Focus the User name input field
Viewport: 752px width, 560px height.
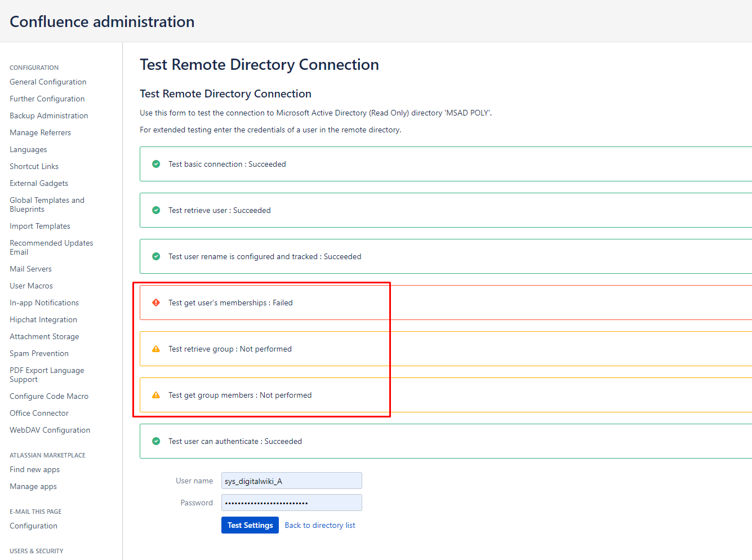point(292,481)
